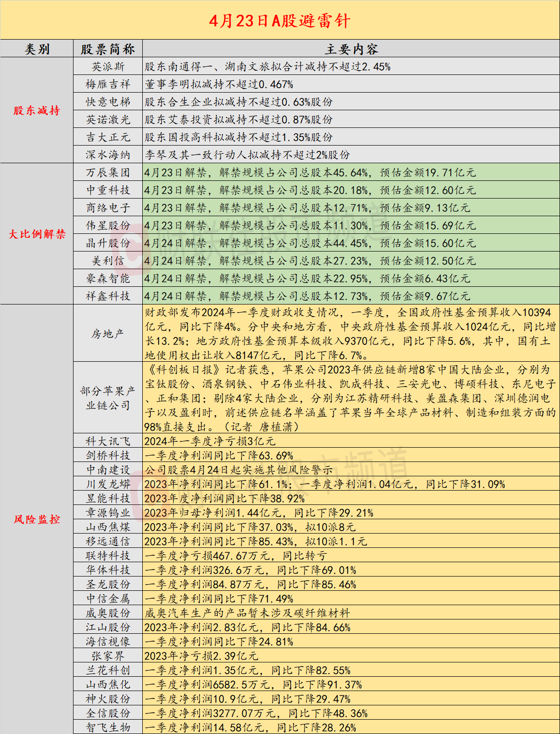Click 2023年净亏损2.39亿元 cell

point(351,656)
